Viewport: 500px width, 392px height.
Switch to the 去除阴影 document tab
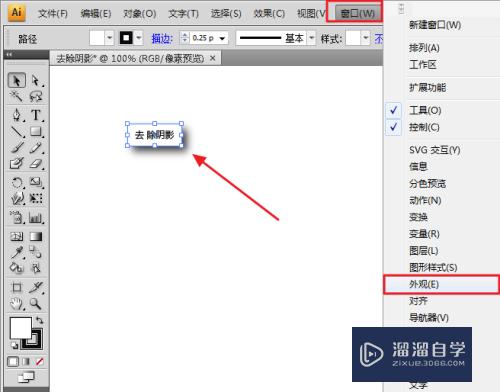tap(130, 59)
